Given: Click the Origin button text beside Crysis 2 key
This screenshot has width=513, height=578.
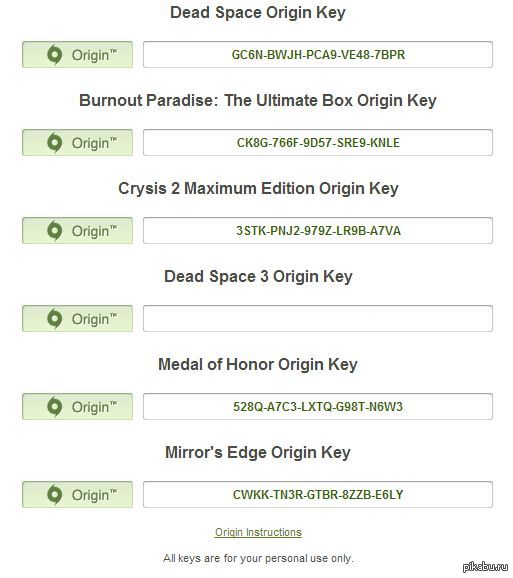Looking at the screenshot, I should click(x=94, y=232).
